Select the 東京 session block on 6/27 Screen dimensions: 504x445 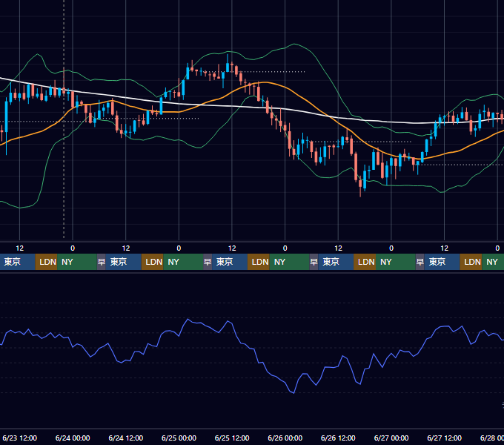pos(442,262)
